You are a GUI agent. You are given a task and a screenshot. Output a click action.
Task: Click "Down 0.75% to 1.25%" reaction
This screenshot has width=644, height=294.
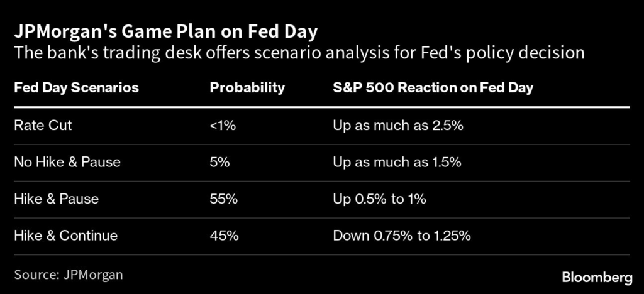click(x=402, y=236)
